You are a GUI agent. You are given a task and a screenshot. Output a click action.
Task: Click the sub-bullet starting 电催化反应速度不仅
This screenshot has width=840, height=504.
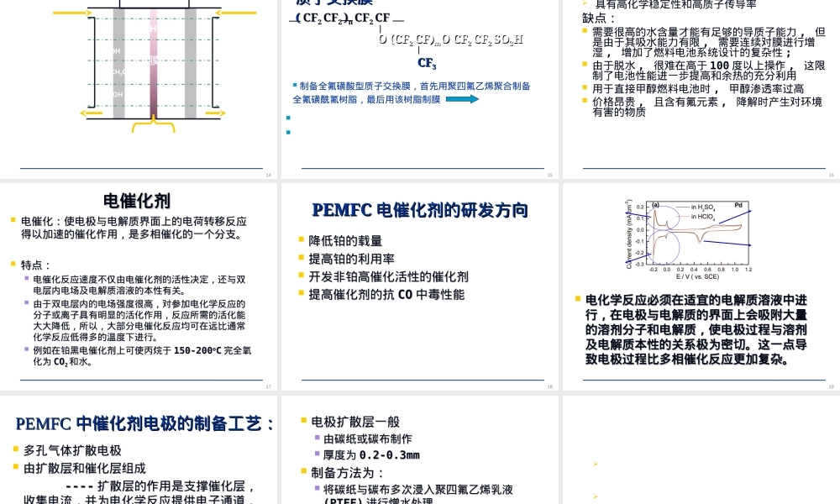click(139, 285)
